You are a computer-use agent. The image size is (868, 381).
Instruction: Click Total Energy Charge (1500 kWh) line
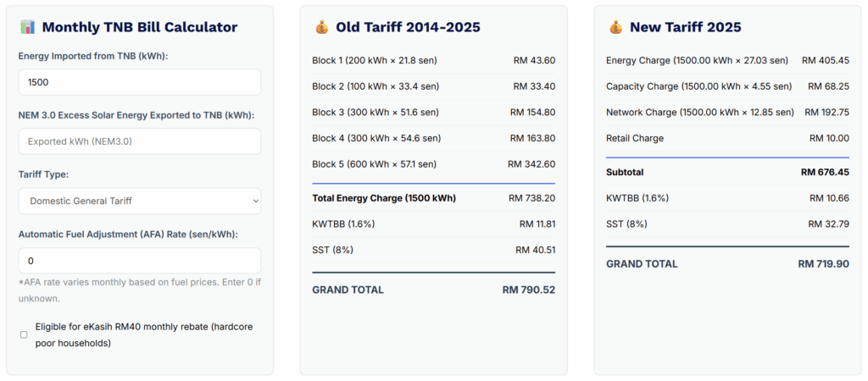384,198
